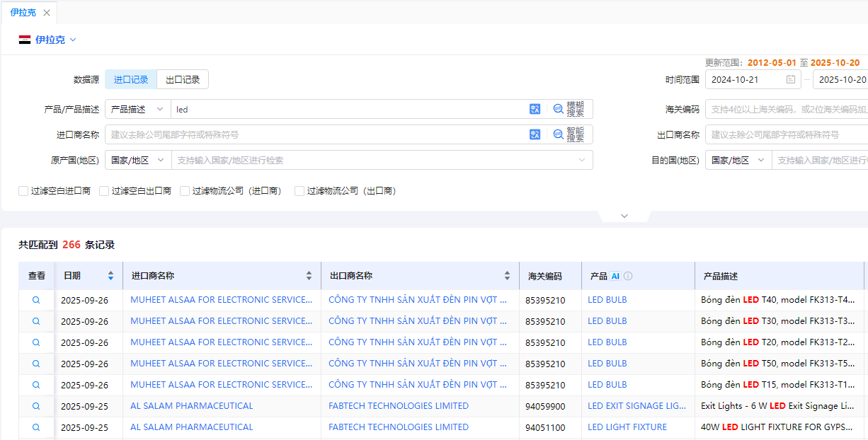
Task: Open FABTECH TECHNOLOGIES LIMITED exporter link
Action: click(x=398, y=406)
